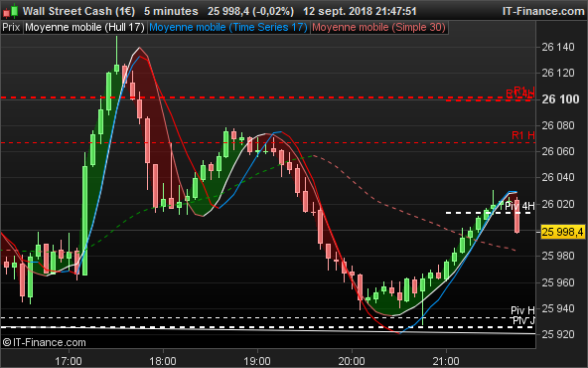Viewport: 588px width, 368px height.
Task: Select Moyenne mobile (Simple 30) label
Action: [378, 28]
